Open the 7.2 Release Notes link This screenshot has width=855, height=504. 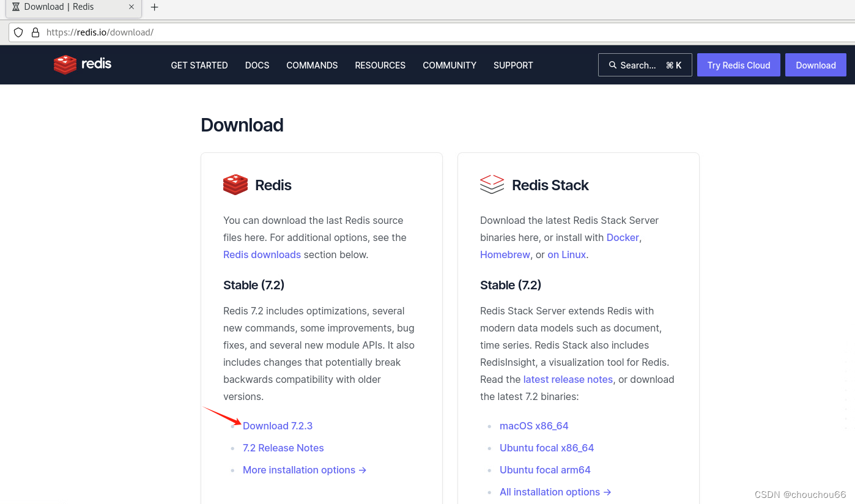click(x=283, y=448)
